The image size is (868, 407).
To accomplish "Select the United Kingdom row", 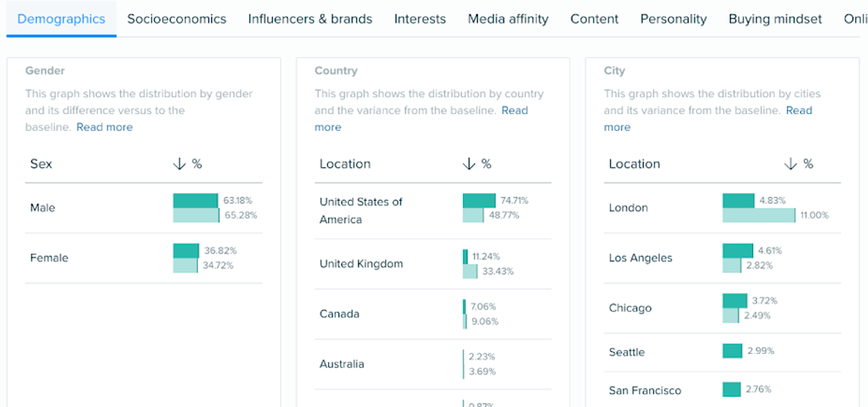I will pos(361,264).
